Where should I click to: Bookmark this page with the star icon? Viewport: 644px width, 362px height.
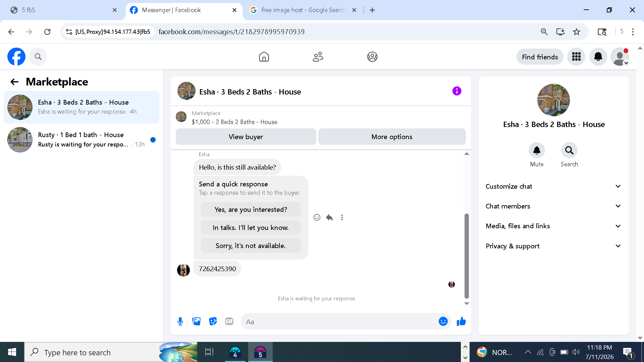click(577, 32)
